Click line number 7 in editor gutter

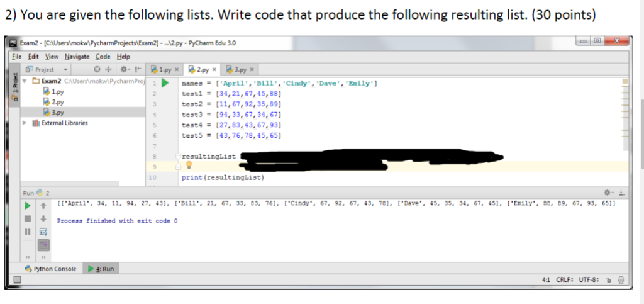(155, 146)
